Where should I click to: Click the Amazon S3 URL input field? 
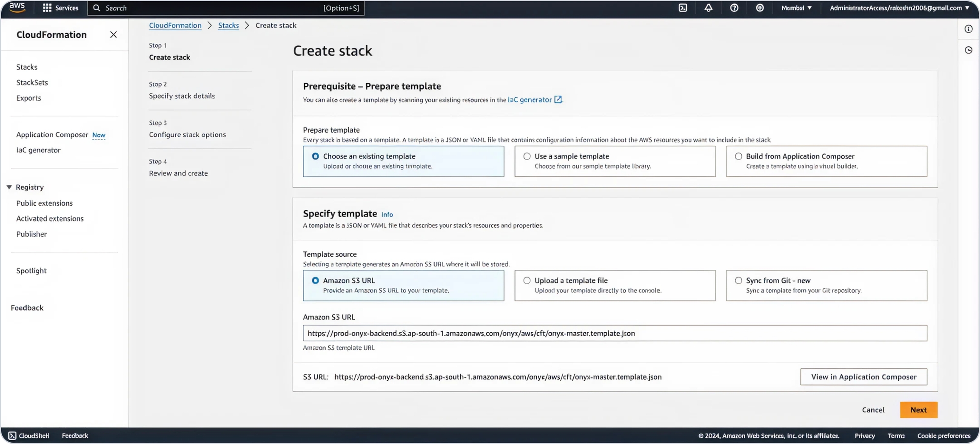click(615, 333)
